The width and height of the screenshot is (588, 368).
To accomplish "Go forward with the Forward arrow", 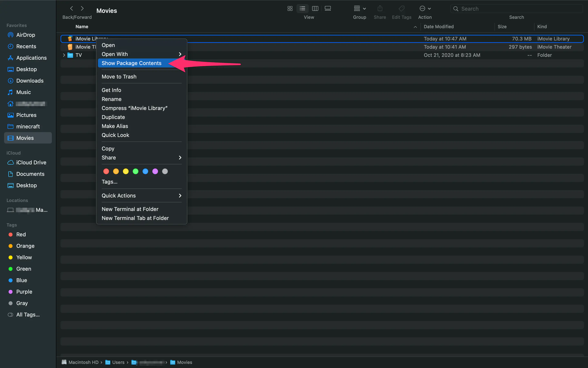I will point(82,9).
